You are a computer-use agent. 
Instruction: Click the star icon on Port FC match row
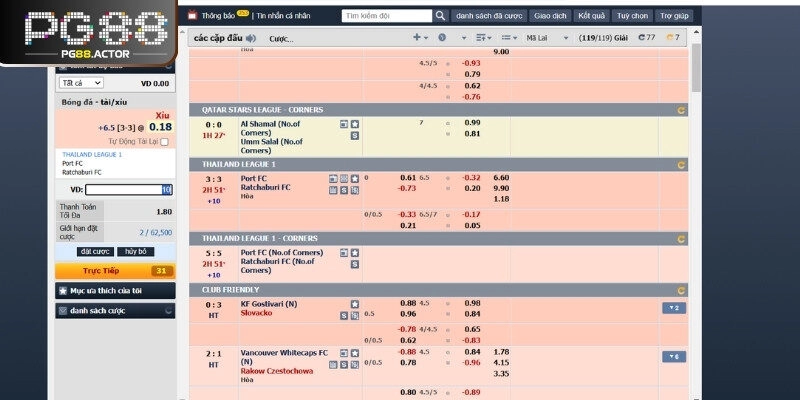[354, 178]
